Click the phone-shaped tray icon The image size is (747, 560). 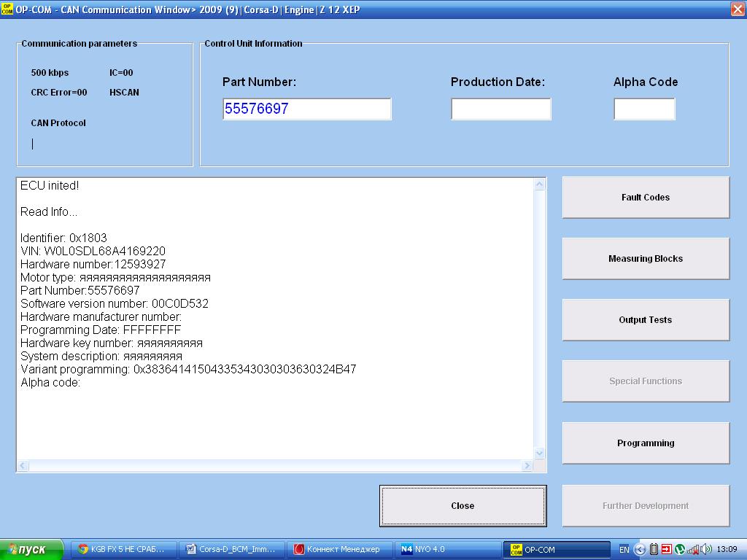(x=654, y=550)
